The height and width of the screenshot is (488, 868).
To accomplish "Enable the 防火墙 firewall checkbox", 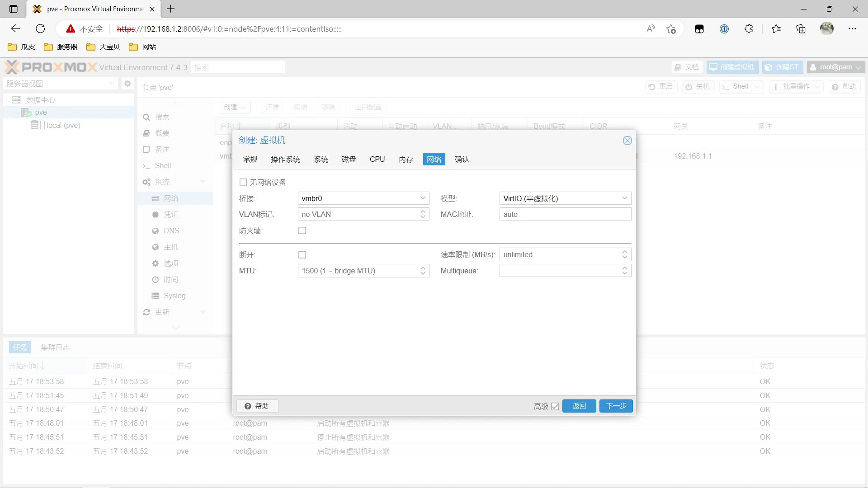I will tap(302, 230).
